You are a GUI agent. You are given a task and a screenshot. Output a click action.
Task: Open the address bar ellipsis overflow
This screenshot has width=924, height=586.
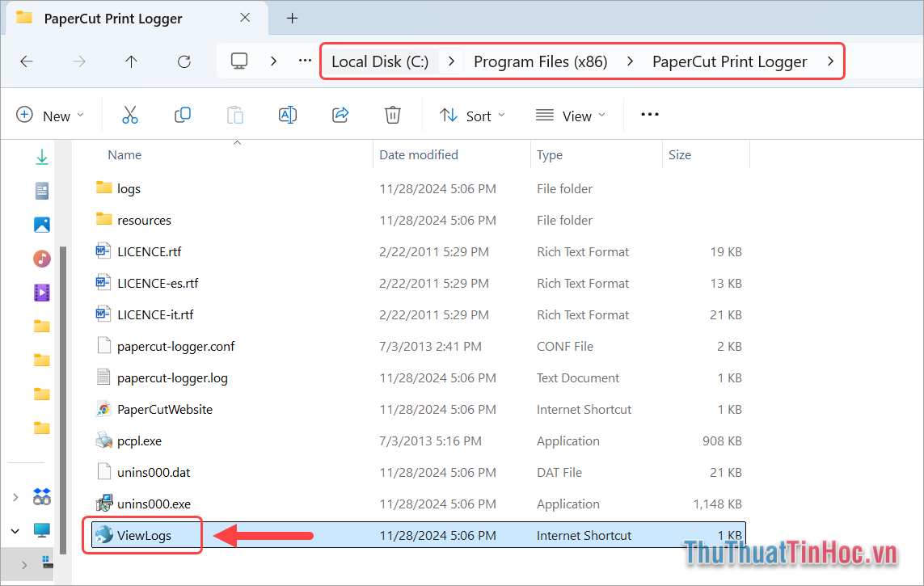pos(305,61)
